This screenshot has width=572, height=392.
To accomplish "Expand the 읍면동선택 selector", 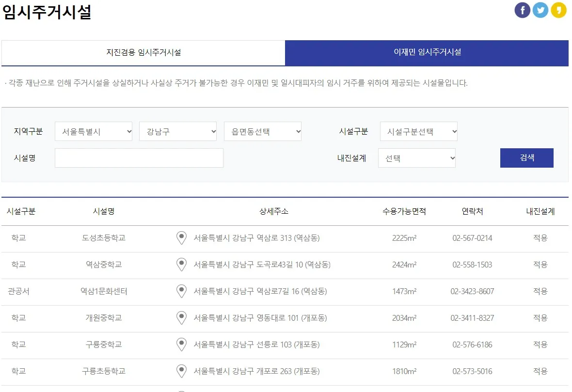I will (263, 131).
